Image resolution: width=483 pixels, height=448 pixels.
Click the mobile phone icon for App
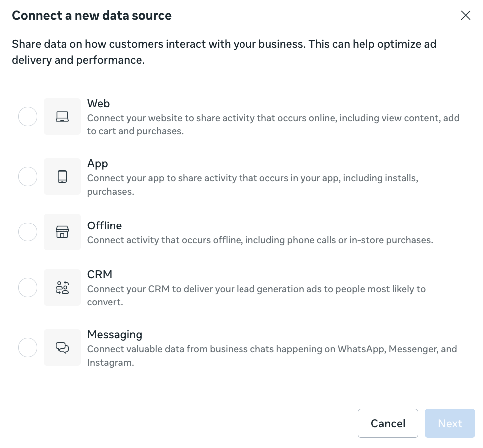(62, 176)
